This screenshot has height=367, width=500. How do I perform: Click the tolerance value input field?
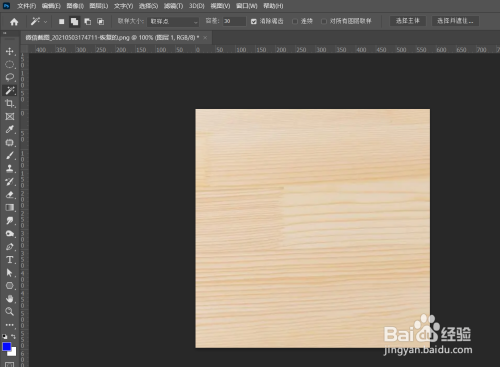click(x=234, y=21)
